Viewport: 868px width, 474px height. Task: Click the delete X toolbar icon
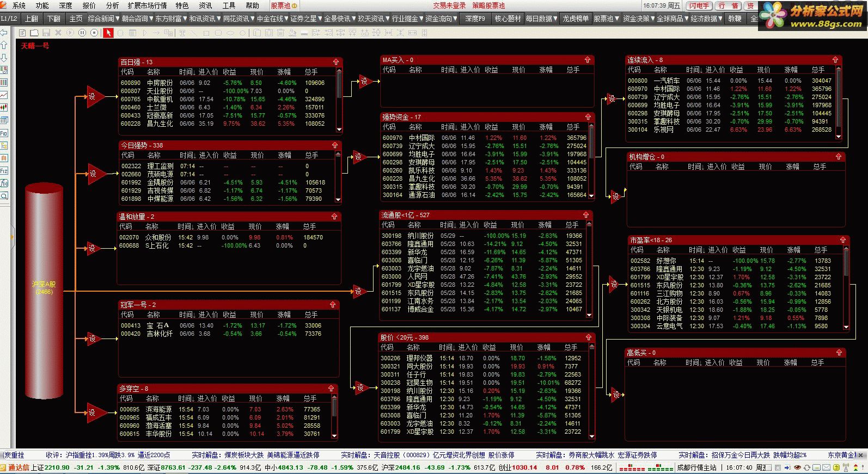[x=58, y=33]
